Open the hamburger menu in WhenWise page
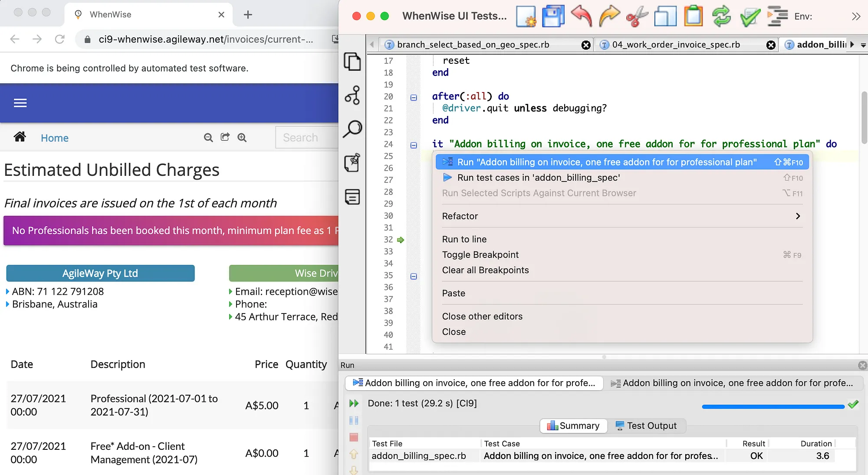 click(x=20, y=103)
